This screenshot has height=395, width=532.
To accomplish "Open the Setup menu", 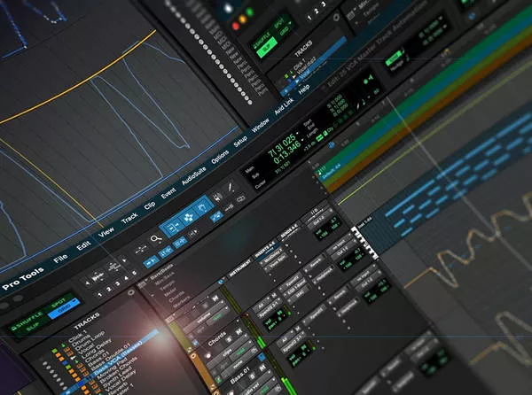I will [240, 142].
